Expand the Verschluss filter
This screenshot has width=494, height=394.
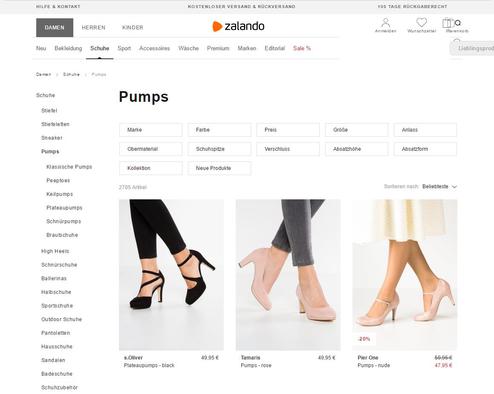[288, 149]
